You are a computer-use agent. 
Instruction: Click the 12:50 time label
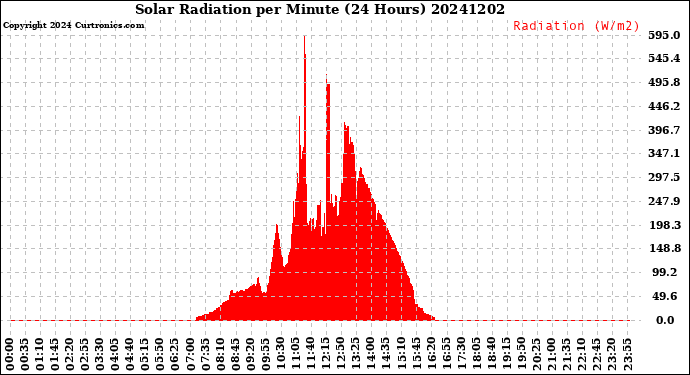(341, 355)
